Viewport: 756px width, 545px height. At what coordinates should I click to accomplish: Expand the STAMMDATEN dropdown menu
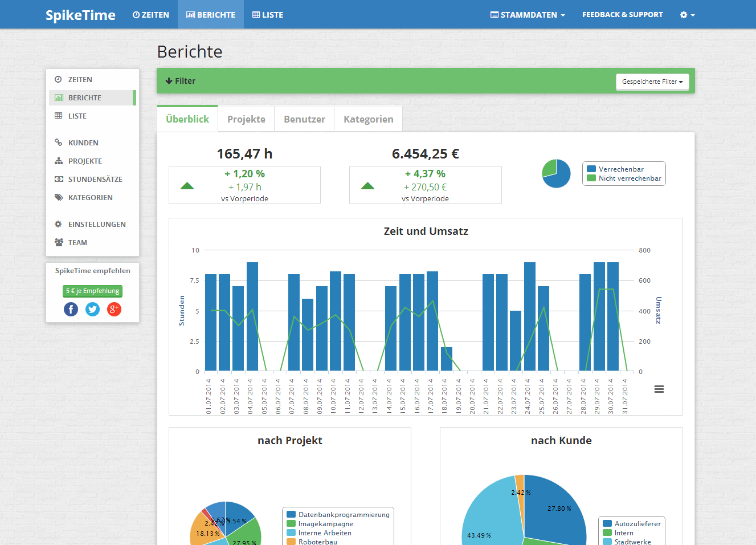tap(528, 15)
